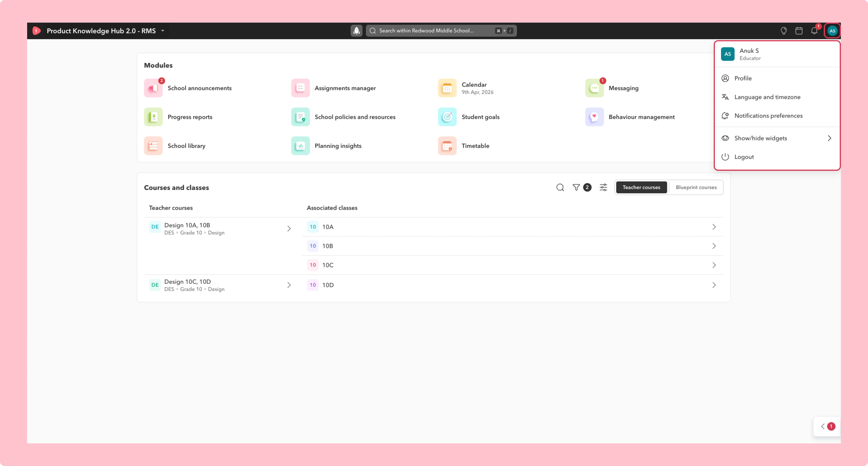Open the School announcements module icon
Image resolution: width=868 pixels, height=466 pixels.
click(x=153, y=88)
